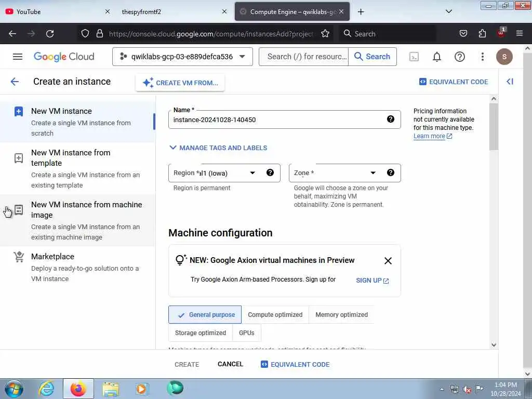
Task: Open a new browser tab
Action: point(361,12)
